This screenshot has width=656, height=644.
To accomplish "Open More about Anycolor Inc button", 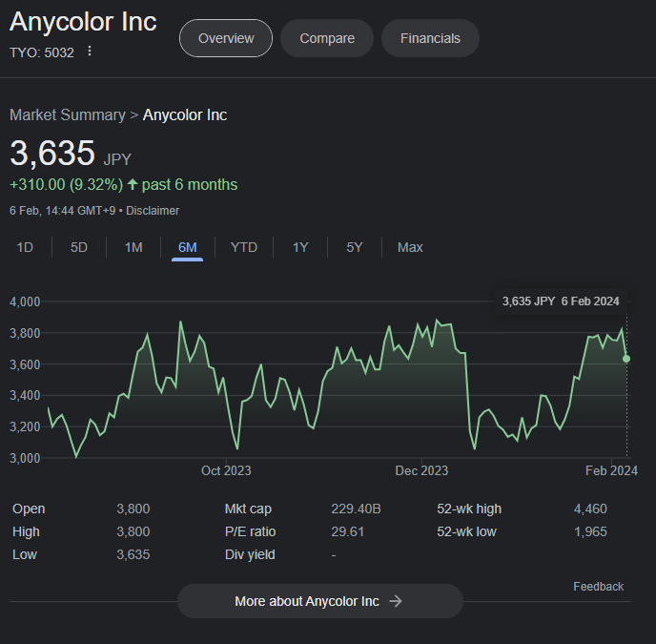I will coord(320,601).
